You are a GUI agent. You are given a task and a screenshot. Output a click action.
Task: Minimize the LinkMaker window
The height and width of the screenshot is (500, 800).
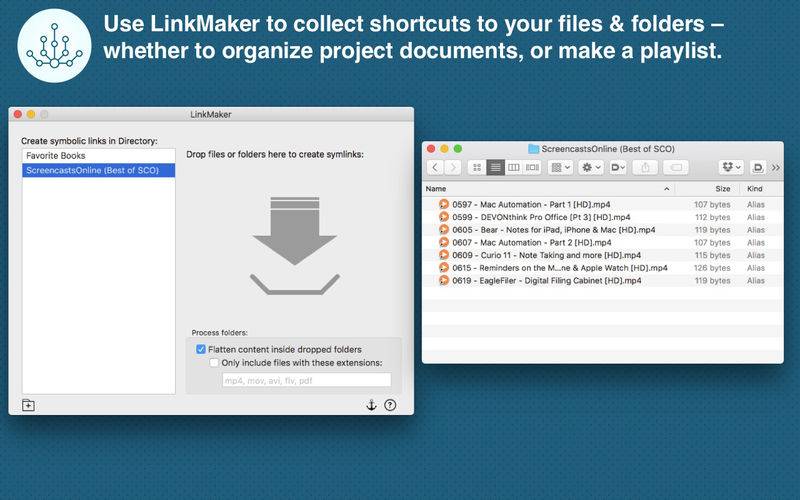click(31, 114)
